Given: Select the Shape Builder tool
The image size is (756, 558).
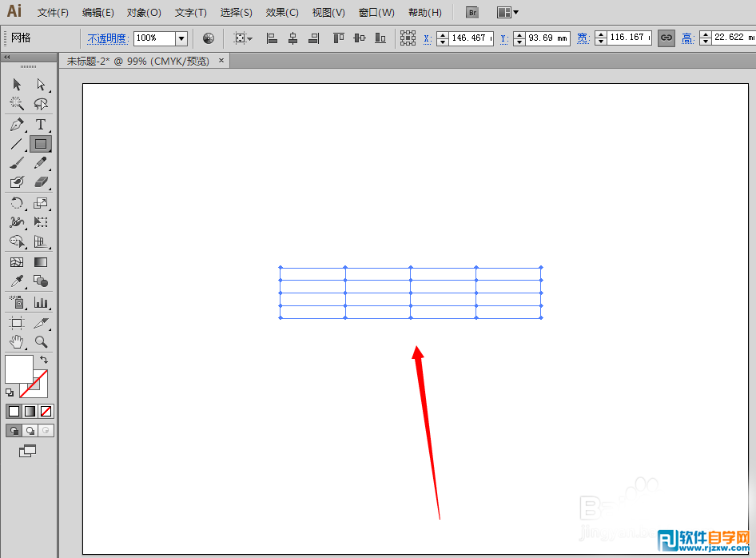Looking at the screenshot, I should [17, 241].
